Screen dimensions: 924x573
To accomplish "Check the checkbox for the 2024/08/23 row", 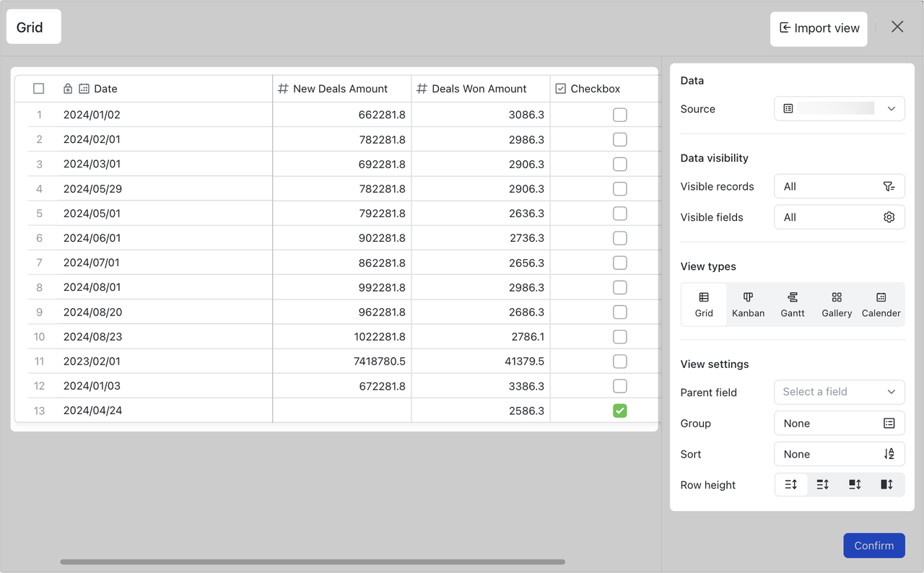I will [x=620, y=337].
